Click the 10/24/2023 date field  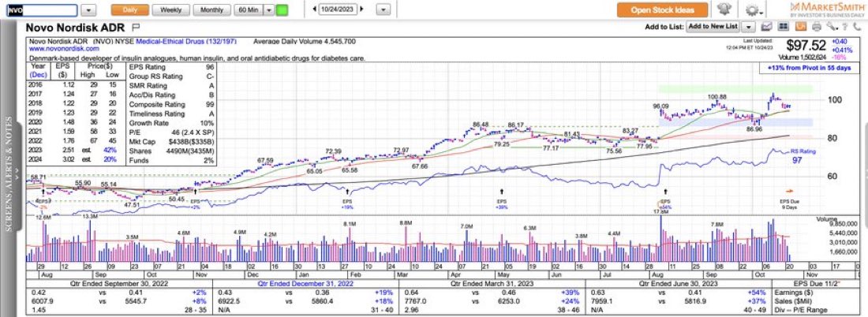pos(339,9)
